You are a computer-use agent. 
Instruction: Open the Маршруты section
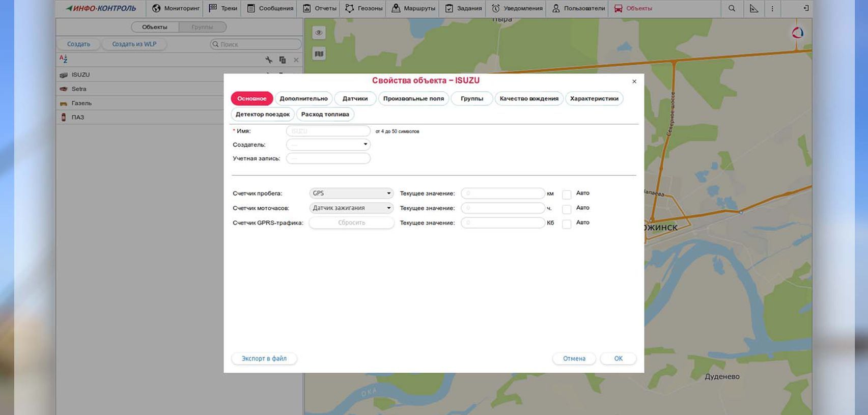(x=413, y=8)
